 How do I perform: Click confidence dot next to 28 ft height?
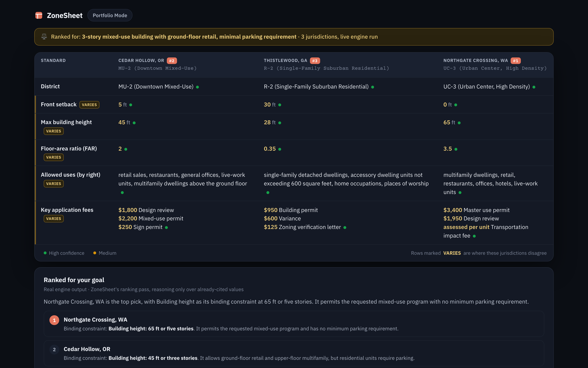280,123
